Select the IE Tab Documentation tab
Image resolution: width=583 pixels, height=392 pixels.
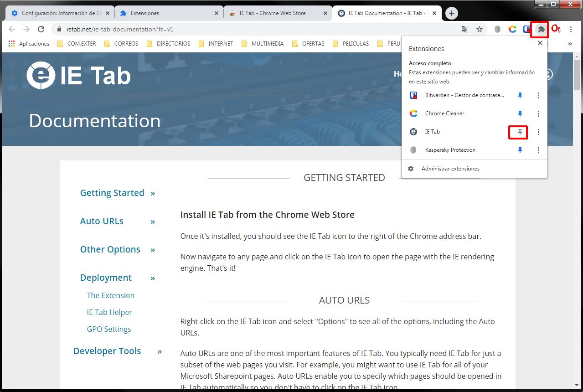[387, 13]
